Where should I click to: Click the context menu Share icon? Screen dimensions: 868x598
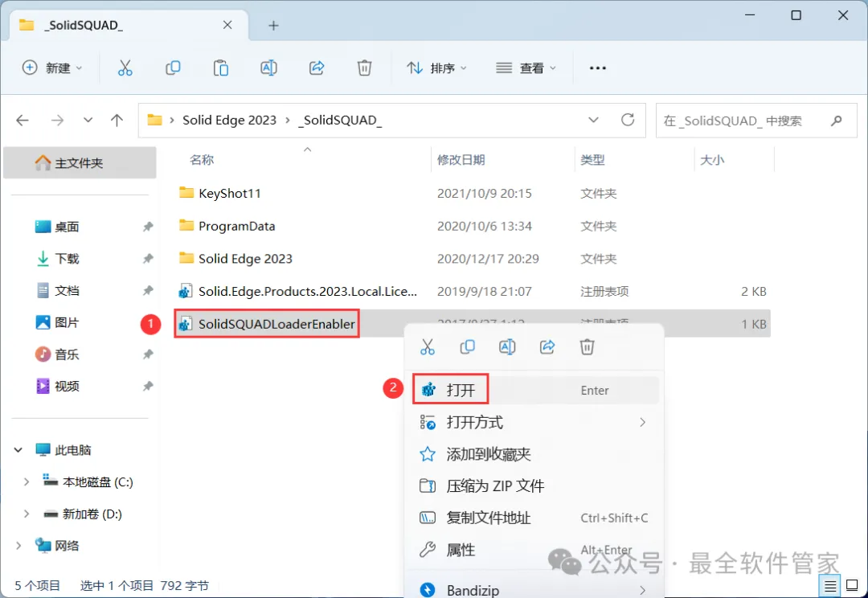click(547, 347)
